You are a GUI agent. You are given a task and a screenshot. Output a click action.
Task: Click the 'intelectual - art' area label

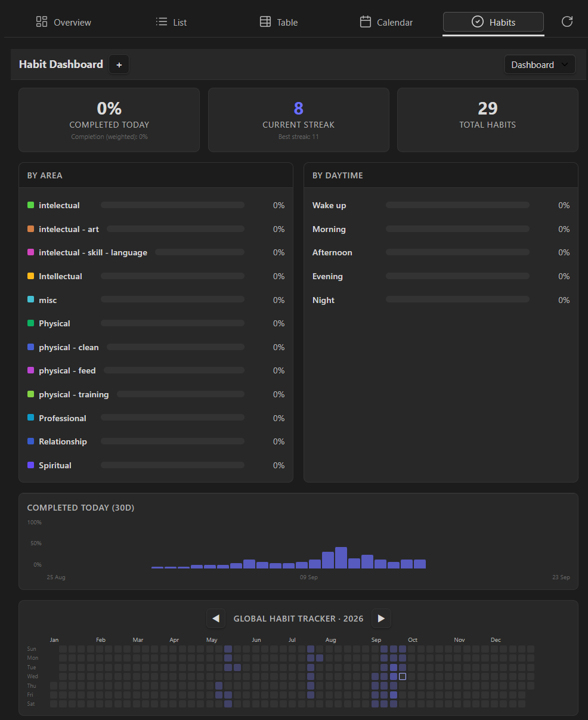click(x=69, y=229)
